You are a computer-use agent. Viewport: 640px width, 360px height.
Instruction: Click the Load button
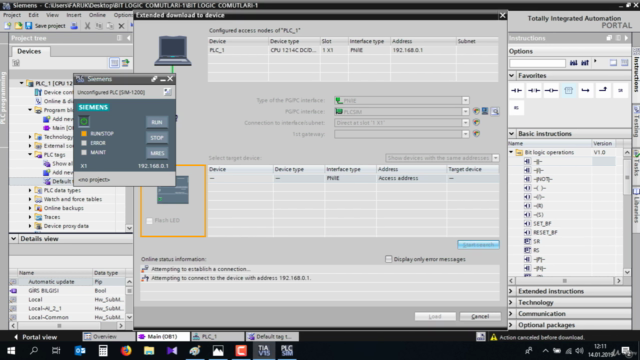(435, 316)
